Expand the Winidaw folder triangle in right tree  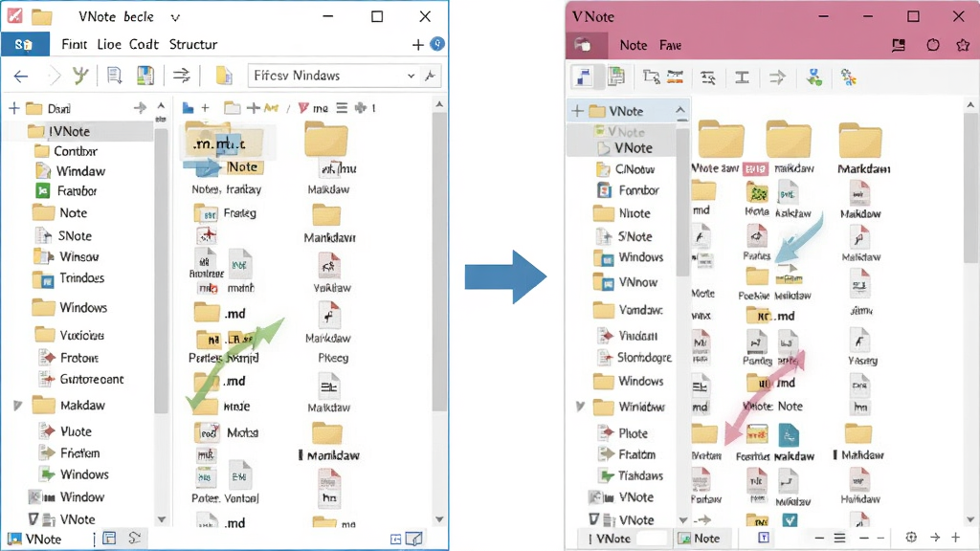pos(580,407)
